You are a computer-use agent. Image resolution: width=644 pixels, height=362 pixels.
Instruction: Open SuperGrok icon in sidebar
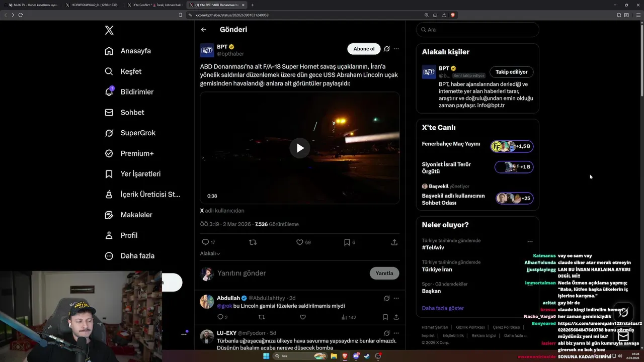pos(109,133)
